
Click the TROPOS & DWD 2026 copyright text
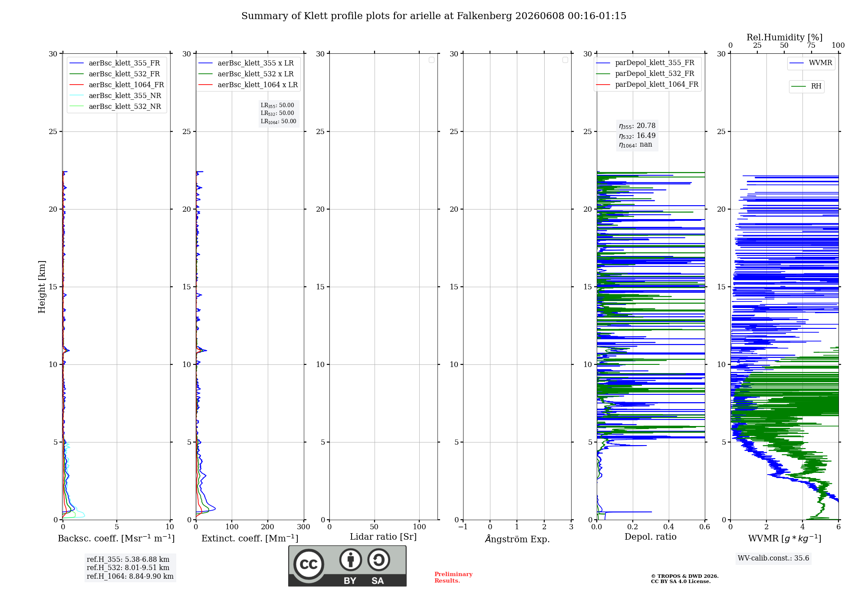tap(685, 577)
